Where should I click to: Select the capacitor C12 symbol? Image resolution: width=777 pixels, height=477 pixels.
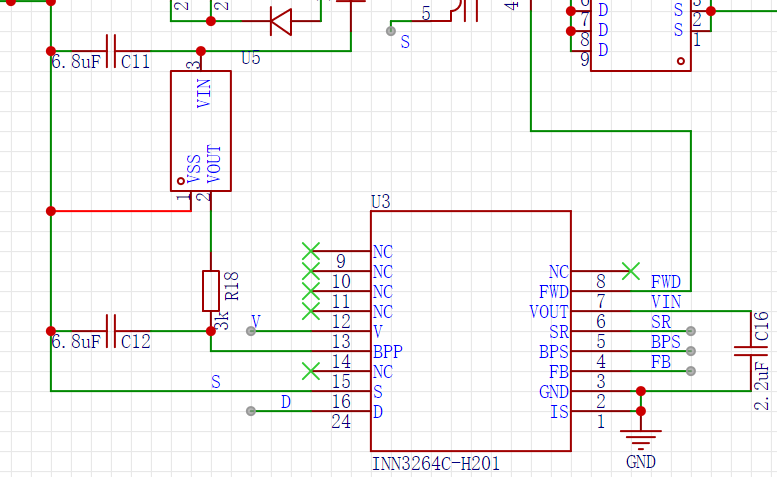coord(110,330)
